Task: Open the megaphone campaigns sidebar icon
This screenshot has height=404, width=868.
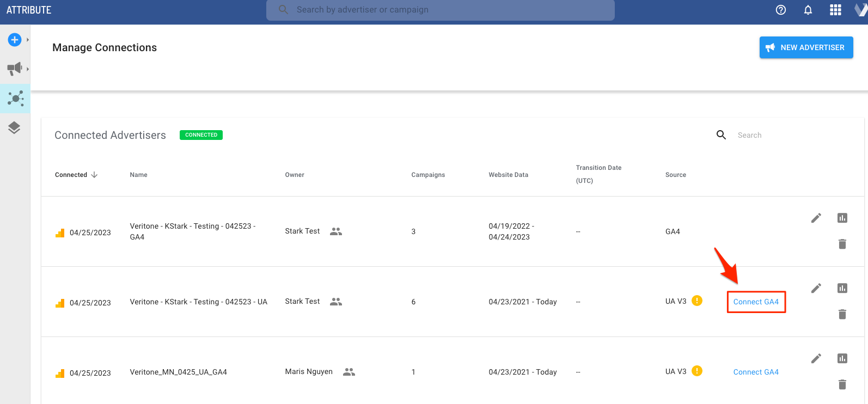Action: [15, 69]
